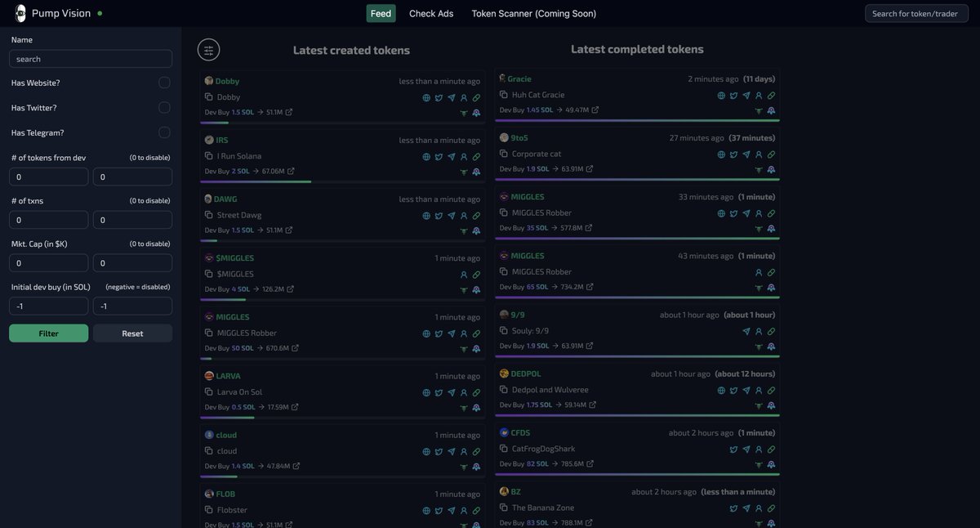Screen dimensions: 980x528
Task: Open the Twitter icon for Dobby token
Action: [x=439, y=97]
